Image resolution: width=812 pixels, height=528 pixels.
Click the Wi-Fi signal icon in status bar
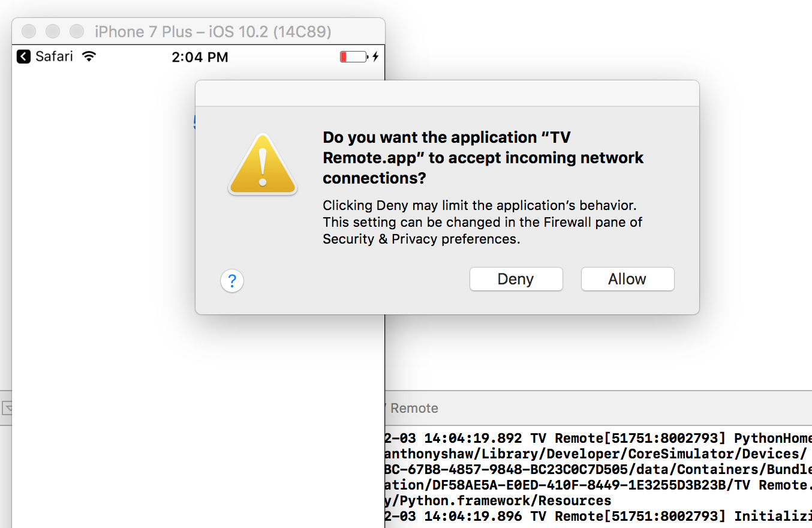coord(89,56)
